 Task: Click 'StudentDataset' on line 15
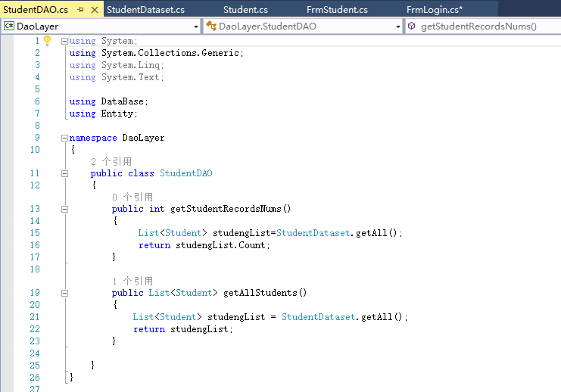313,233
